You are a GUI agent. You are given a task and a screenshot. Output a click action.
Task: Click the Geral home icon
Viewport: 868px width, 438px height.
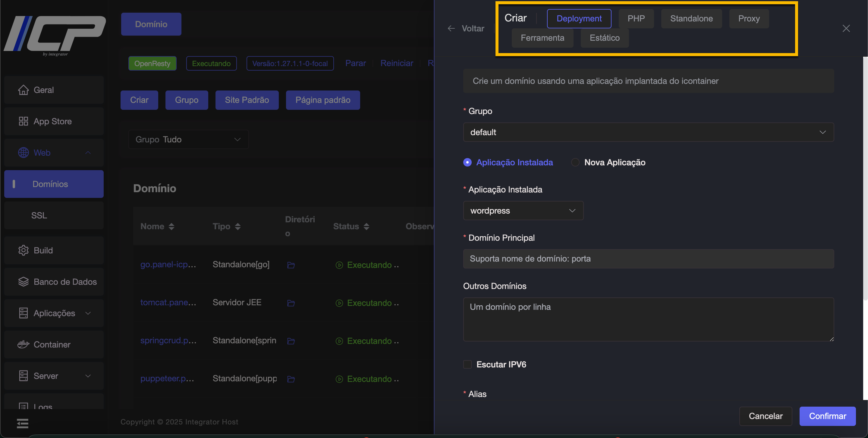(23, 90)
